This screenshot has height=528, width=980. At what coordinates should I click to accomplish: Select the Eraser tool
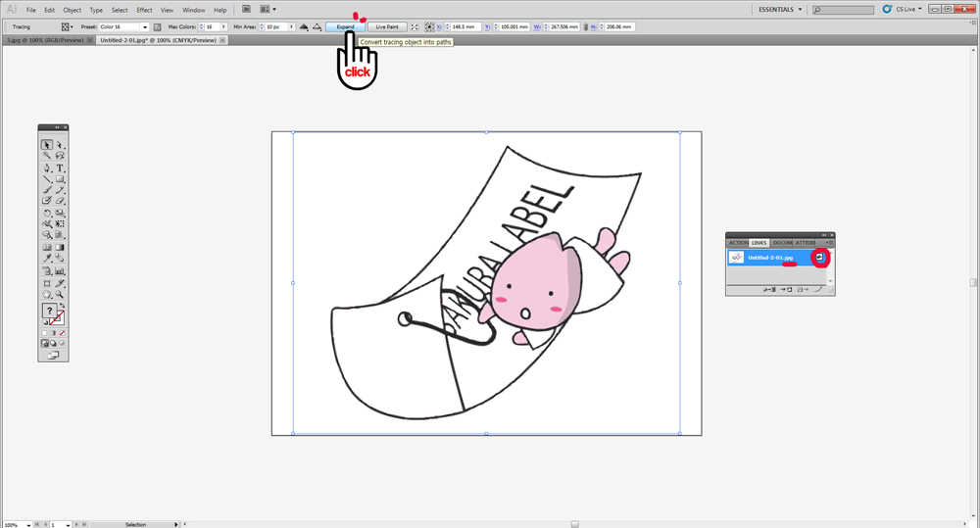coord(60,201)
